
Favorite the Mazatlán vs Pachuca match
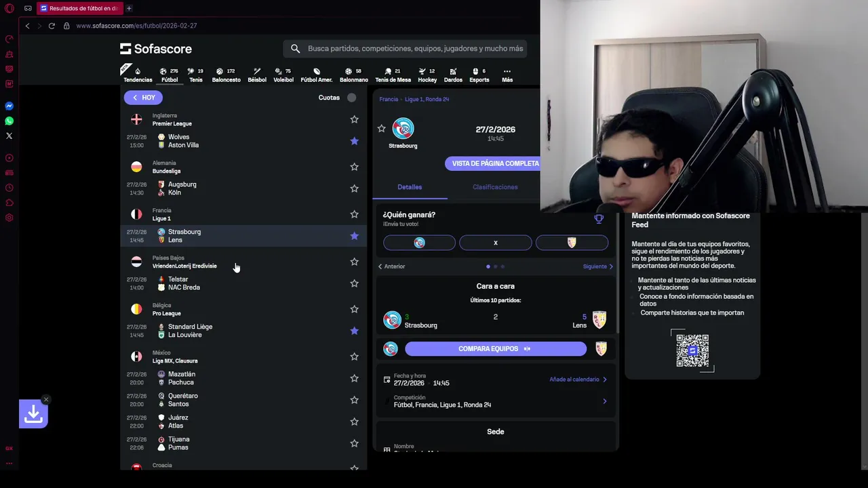pos(354,378)
